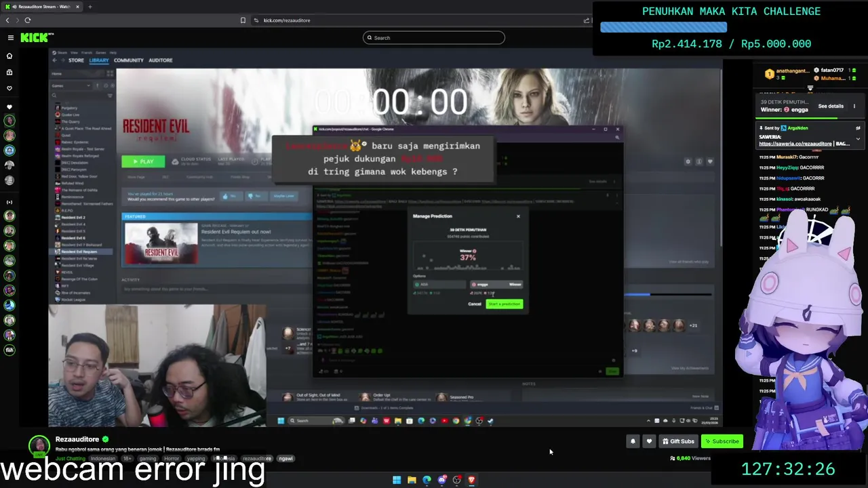This screenshot has width=868, height=488.
Task: Toggle follow heart next to Gift Subs
Action: pos(649,441)
